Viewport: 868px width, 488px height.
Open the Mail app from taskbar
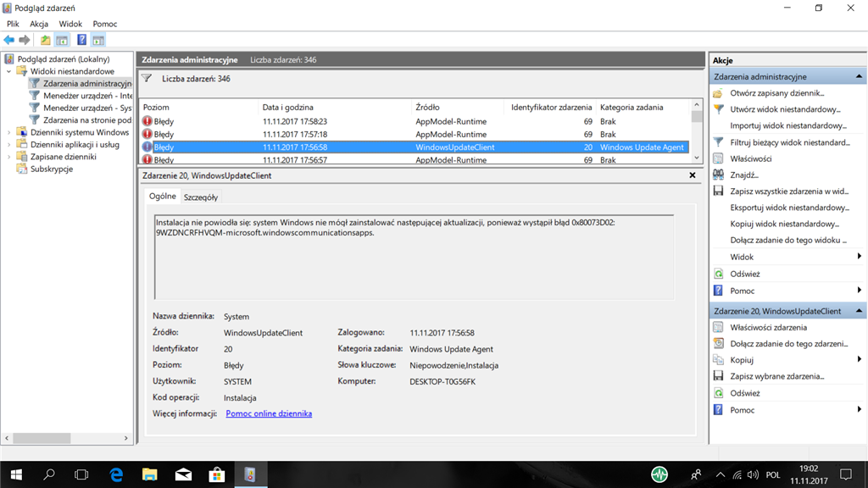point(183,474)
